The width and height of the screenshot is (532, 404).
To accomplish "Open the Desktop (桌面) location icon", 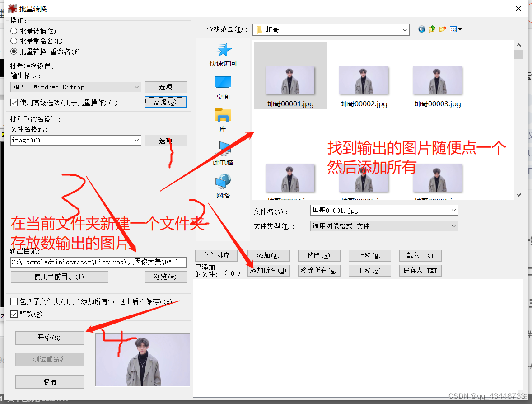I will 223,83.
